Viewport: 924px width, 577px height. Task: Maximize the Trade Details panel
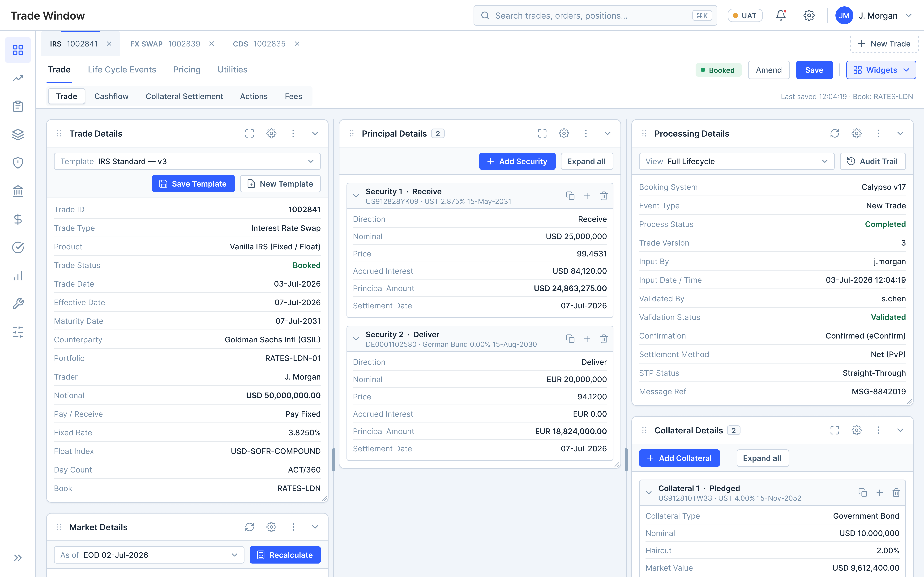pos(249,134)
